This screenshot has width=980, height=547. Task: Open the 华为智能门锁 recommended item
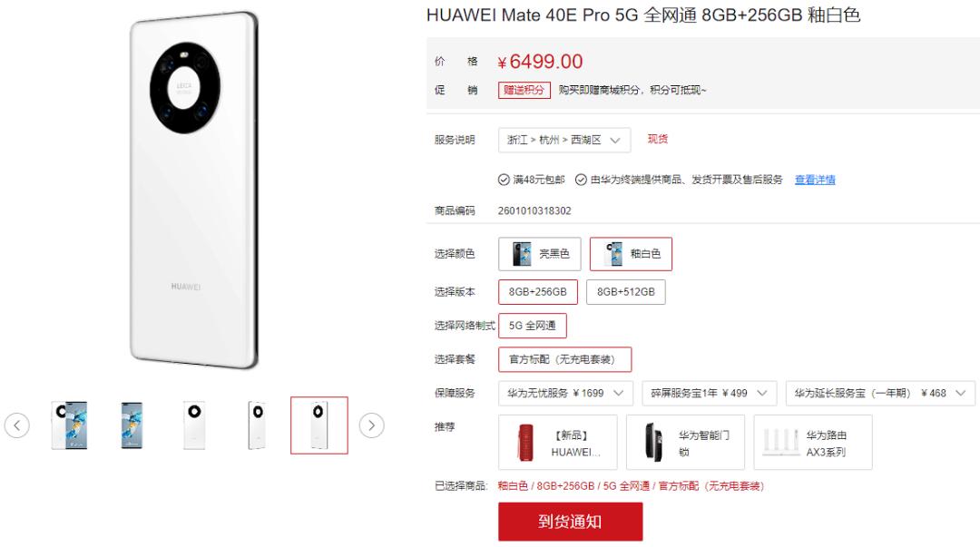pyautogui.click(x=685, y=442)
